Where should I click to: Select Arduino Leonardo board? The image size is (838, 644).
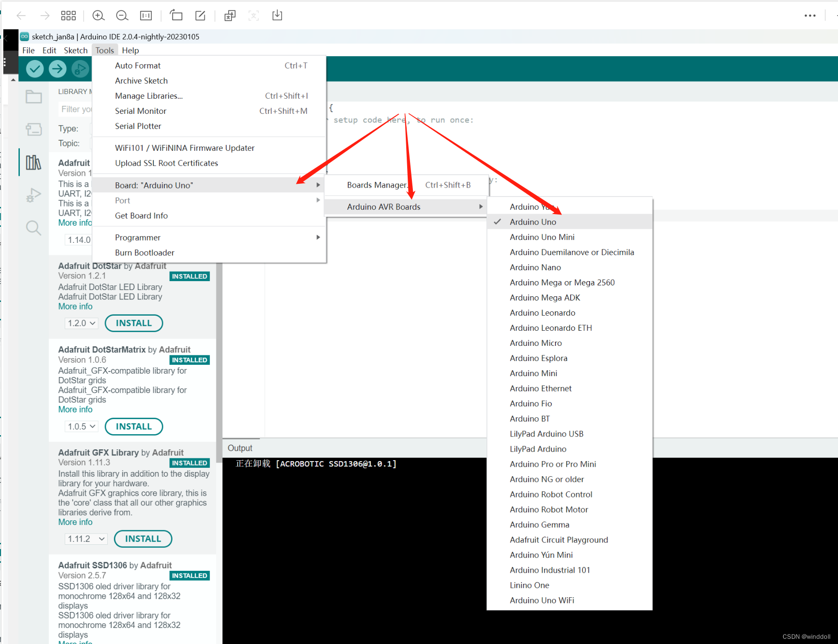[570, 312]
